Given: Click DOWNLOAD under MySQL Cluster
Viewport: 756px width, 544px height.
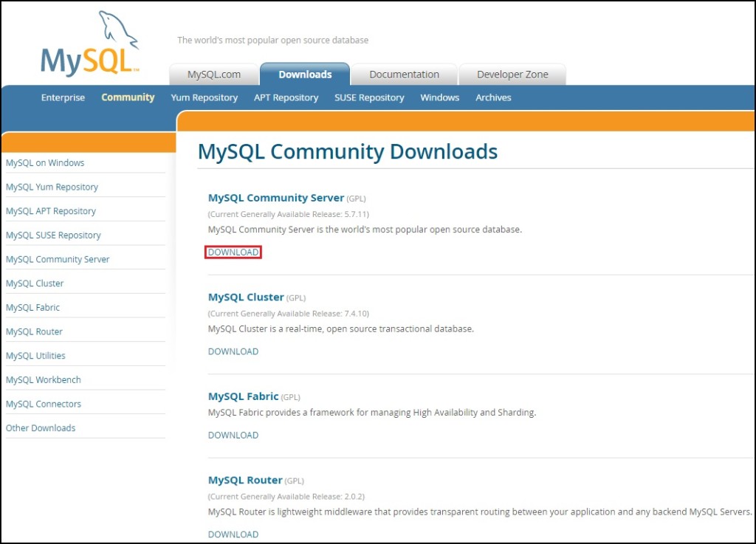Looking at the screenshot, I should pyautogui.click(x=233, y=351).
